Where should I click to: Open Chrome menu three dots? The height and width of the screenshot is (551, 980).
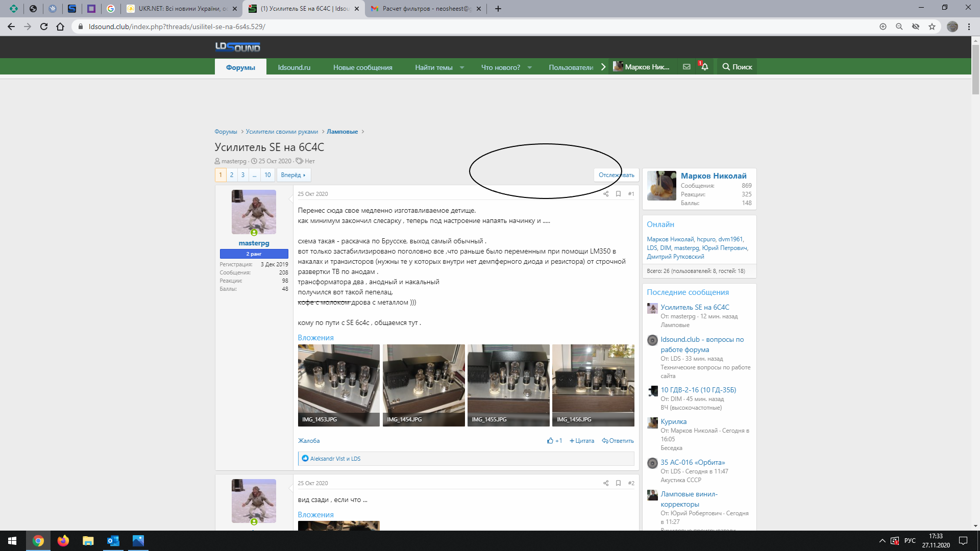pos(969,27)
